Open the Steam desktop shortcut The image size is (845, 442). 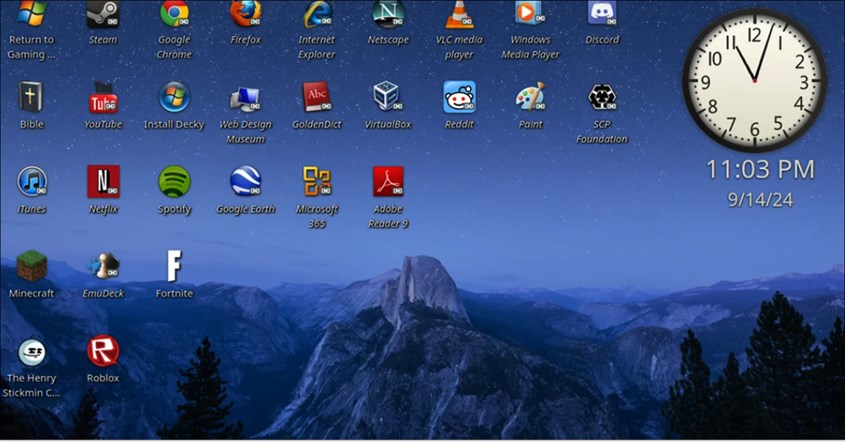pos(102,15)
